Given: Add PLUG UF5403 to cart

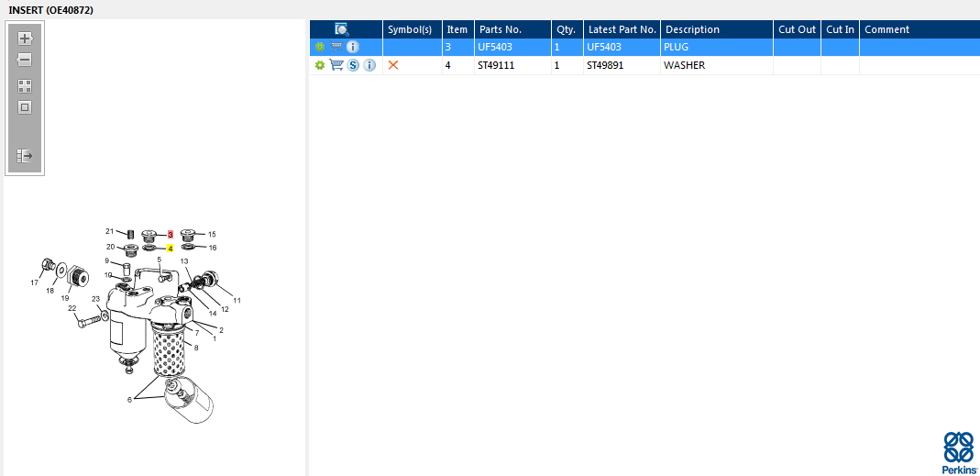Looking at the screenshot, I should coord(336,47).
